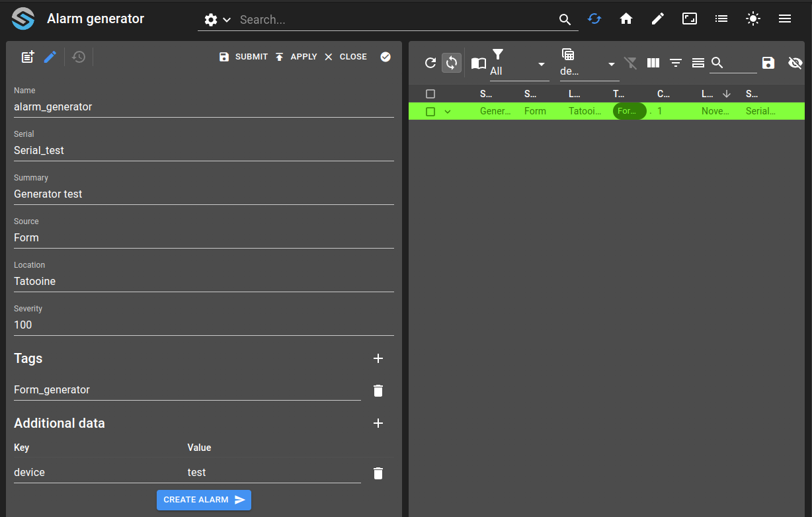Screen dimensions: 812x517
Task: Change row density icon
Action: pos(698,63)
